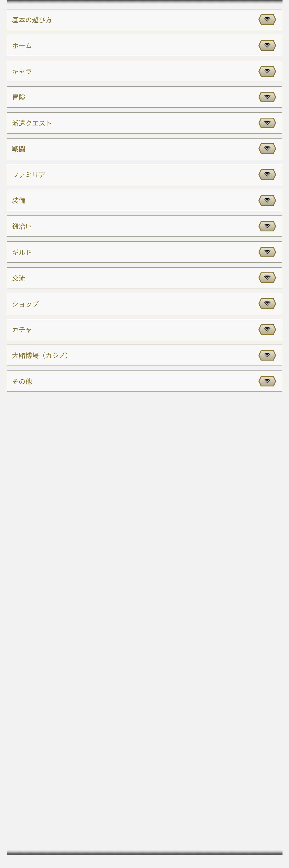Screen dimensions: 289x868
Task: Open the ガチャ help category row
Action: [144, 329]
